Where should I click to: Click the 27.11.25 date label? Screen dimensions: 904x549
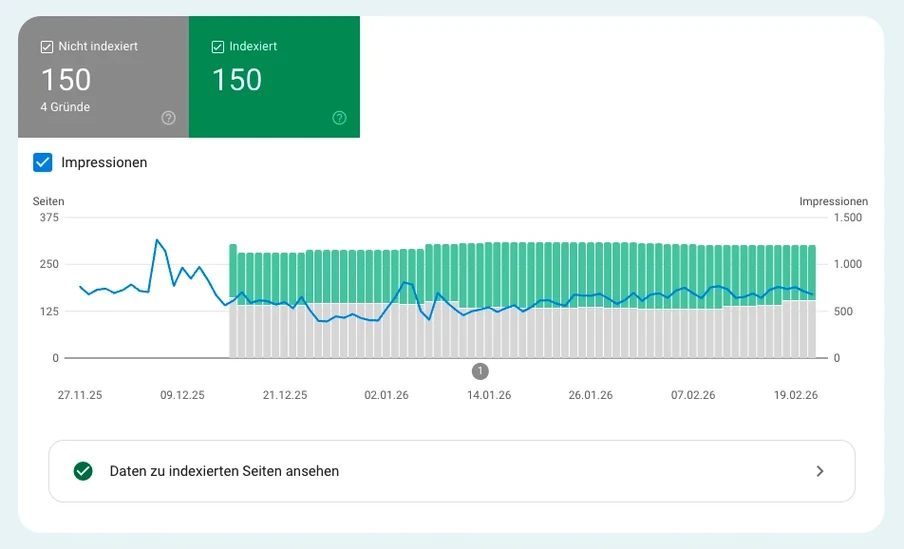click(80, 395)
